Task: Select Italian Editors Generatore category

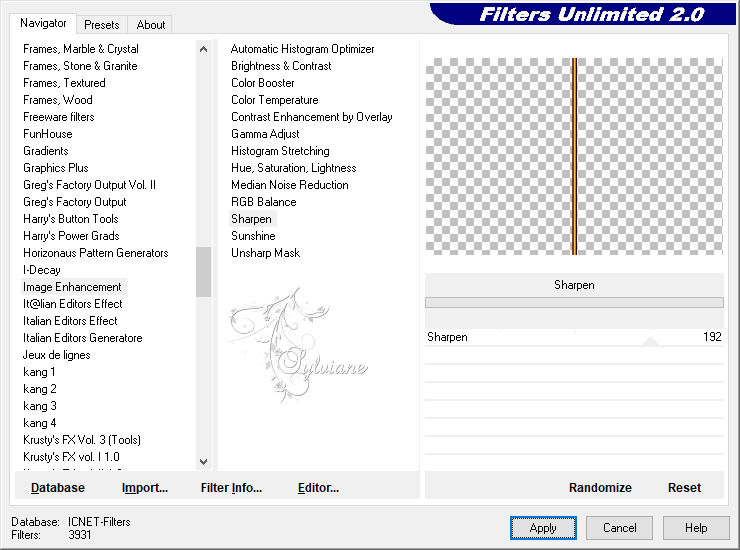Action: tap(83, 338)
